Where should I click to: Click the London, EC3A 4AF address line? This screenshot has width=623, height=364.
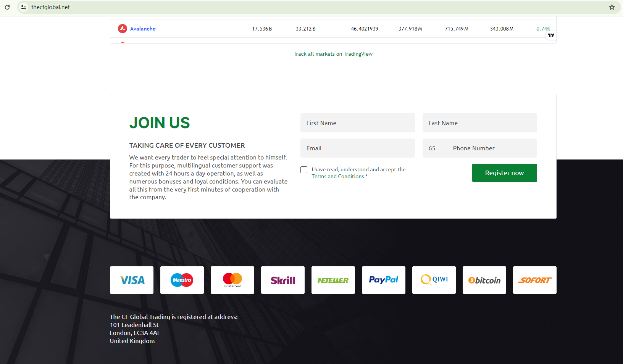tap(135, 333)
